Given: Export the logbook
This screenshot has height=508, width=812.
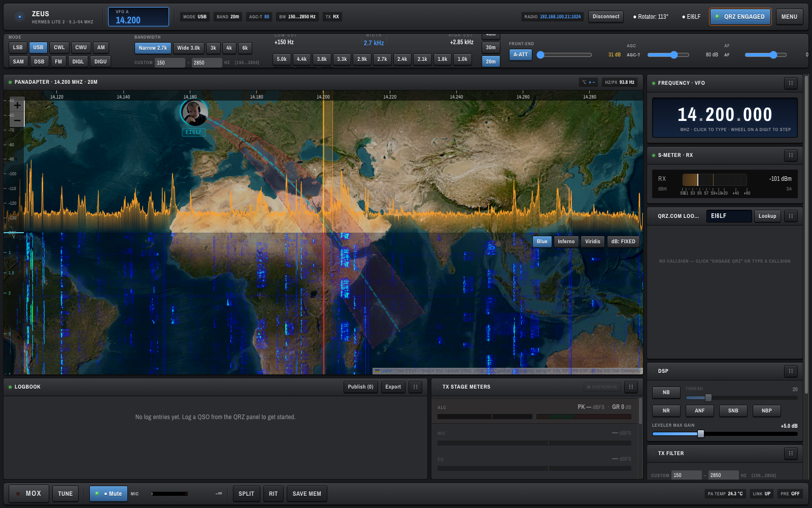Looking at the screenshot, I should click(393, 387).
